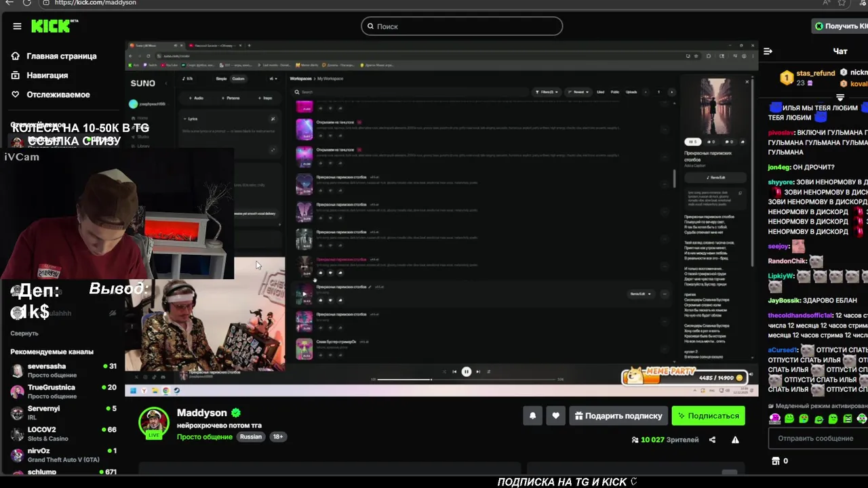Click 'Получить Kick' button at top right
The height and width of the screenshot is (488, 868).
click(840, 26)
